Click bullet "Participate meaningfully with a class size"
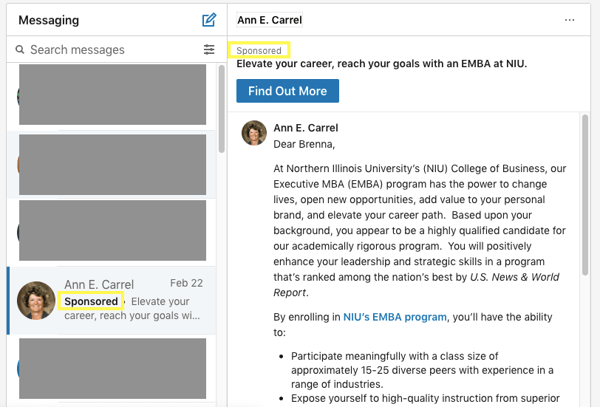This screenshot has height=407, width=600. [x=422, y=370]
